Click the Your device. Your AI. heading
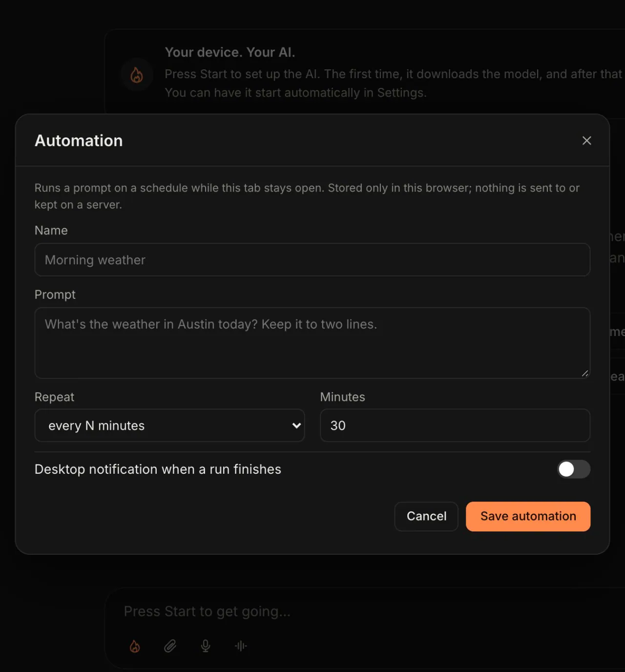This screenshot has width=625, height=672. click(x=230, y=52)
